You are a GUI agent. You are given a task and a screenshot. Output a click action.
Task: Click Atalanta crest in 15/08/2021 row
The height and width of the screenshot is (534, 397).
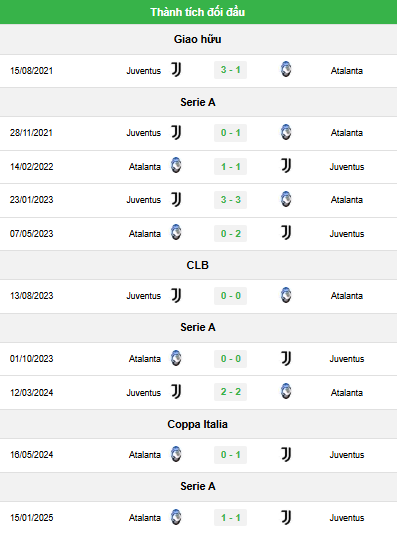[x=286, y=69]
